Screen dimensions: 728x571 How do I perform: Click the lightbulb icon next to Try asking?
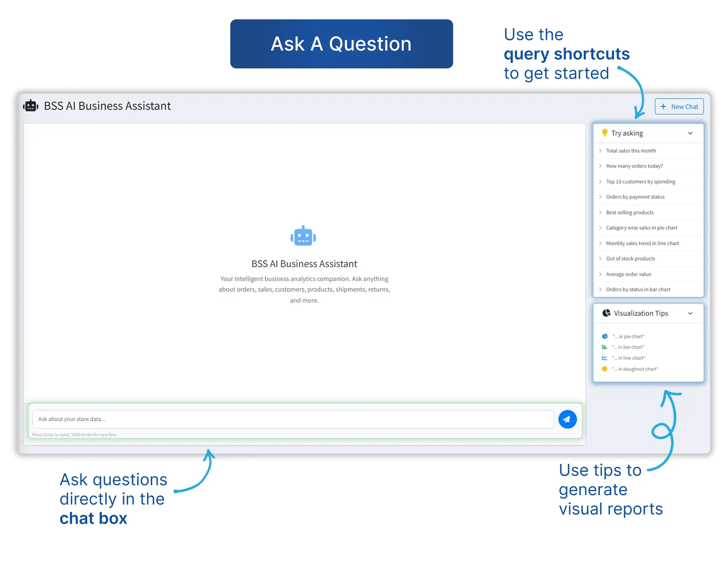[x=604, y=133]
